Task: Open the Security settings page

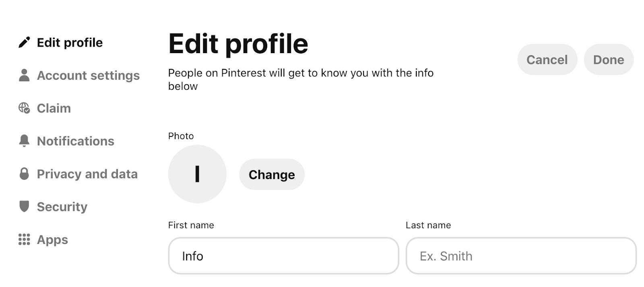Action: 62,207
